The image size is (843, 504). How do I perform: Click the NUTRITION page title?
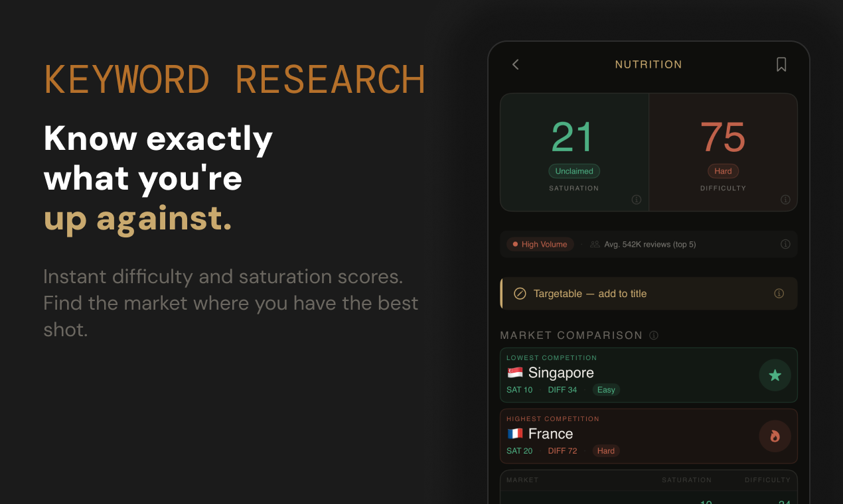tap(649, 64)
